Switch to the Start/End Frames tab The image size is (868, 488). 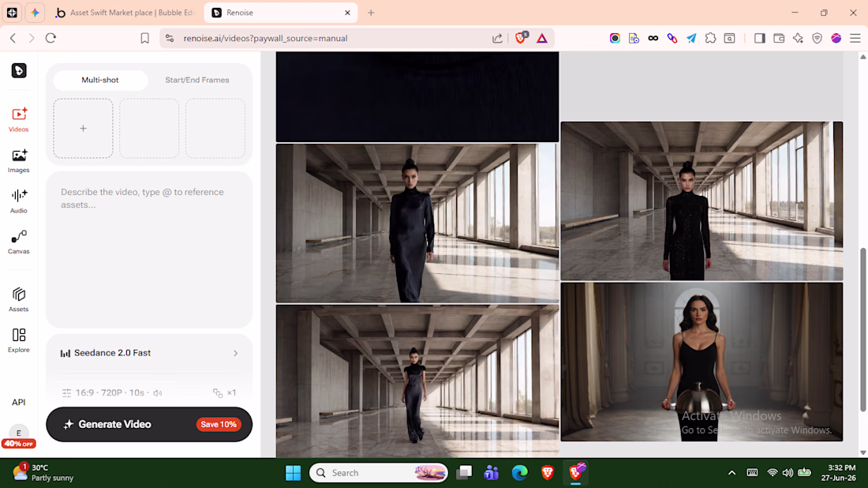197,80
